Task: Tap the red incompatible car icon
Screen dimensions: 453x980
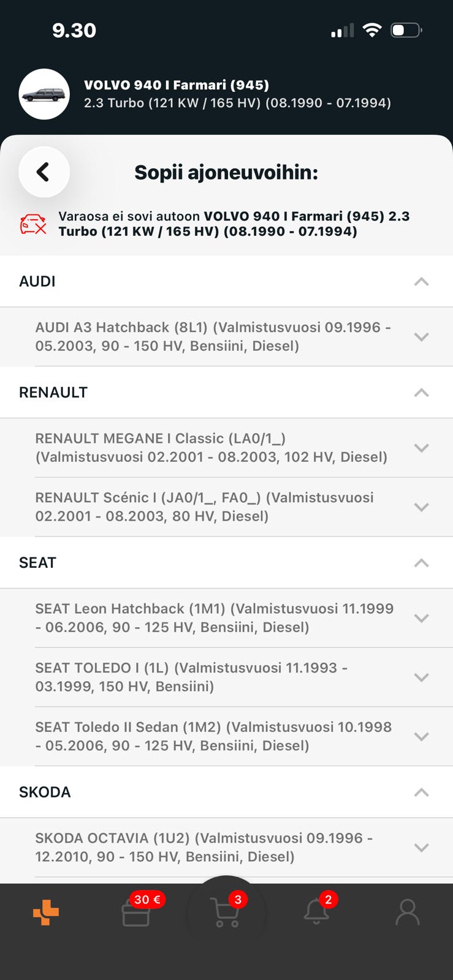Action: point(33,224)
